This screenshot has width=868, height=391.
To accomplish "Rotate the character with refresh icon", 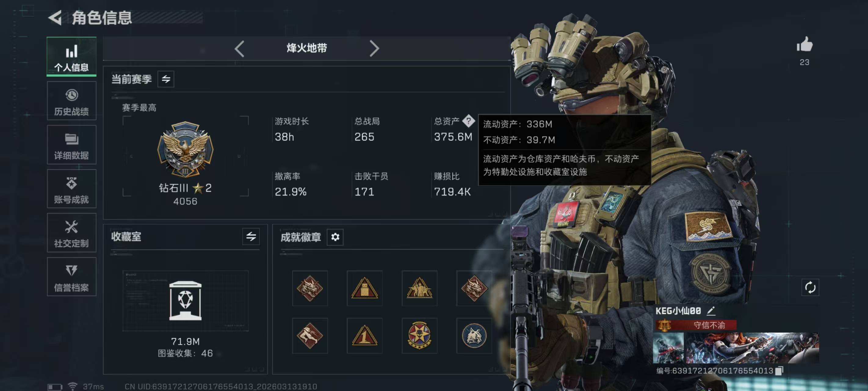I will (x=810, y=287).
